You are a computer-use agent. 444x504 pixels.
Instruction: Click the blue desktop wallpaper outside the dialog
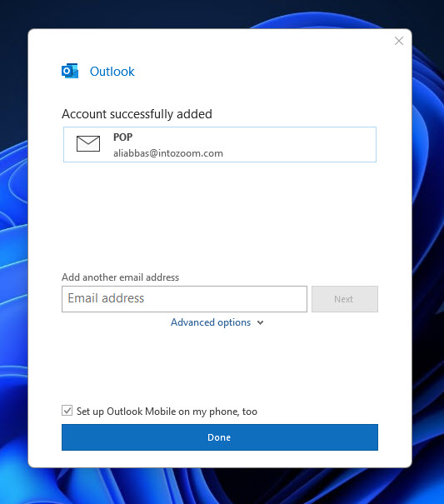coord(12,257)
